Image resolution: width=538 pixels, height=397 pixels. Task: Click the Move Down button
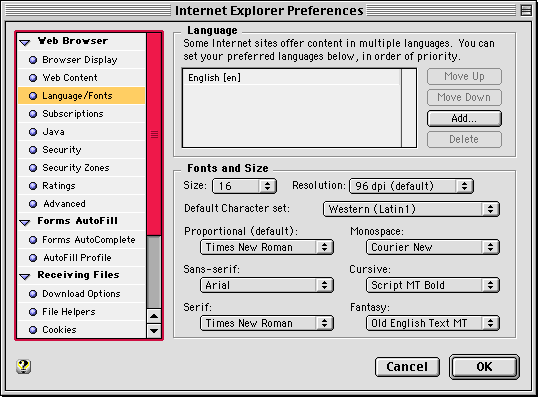tap(464, 97)
